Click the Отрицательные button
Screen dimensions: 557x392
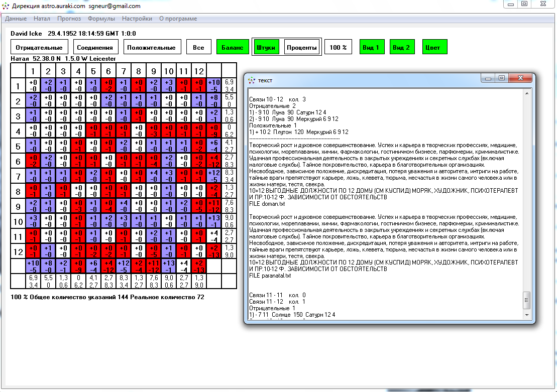(x=39, y=48)
